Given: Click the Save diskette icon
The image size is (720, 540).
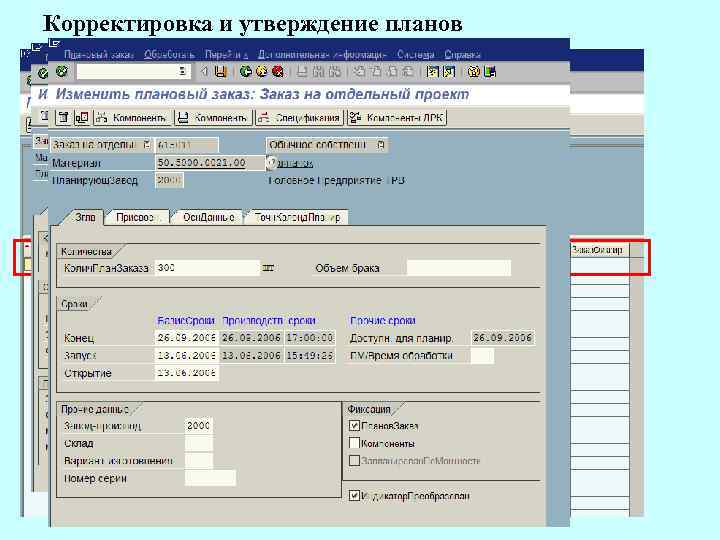Looking at the screenshot, I should 221,72.
